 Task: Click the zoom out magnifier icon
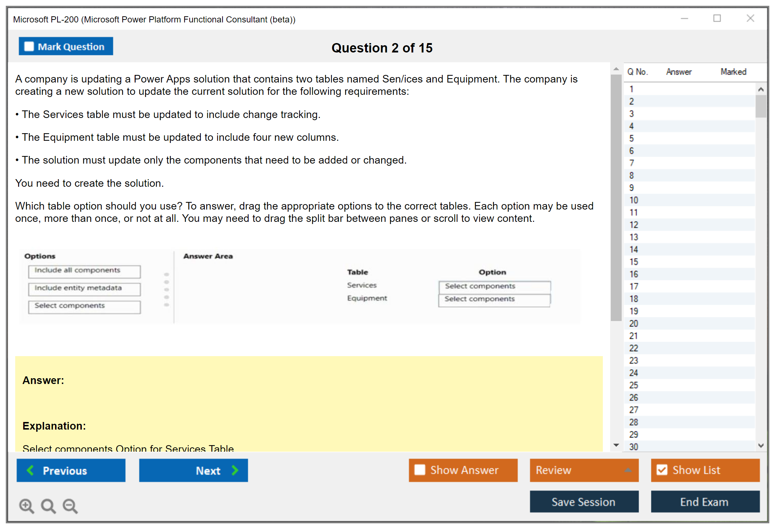(70, 506)
